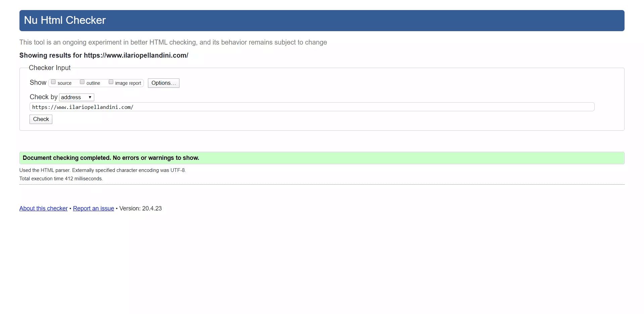
Task: Toggle the image report checkbox
Action: (x=111, y=82)
